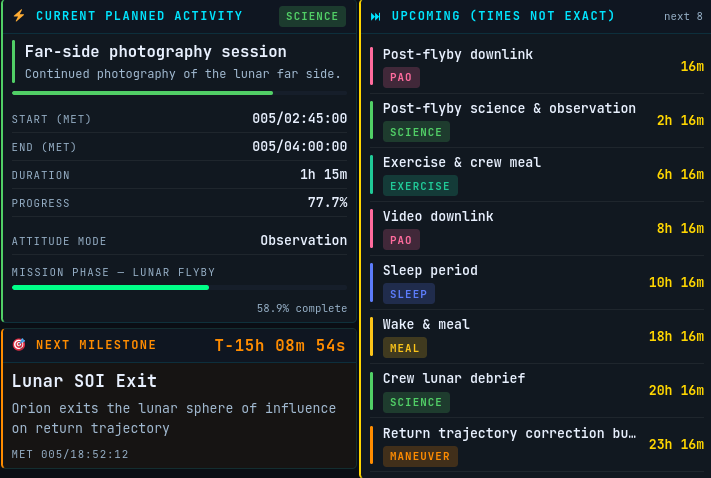Click the '20h 16m' time value
This screenshot has height=478, width=711.
pos(676,390)
